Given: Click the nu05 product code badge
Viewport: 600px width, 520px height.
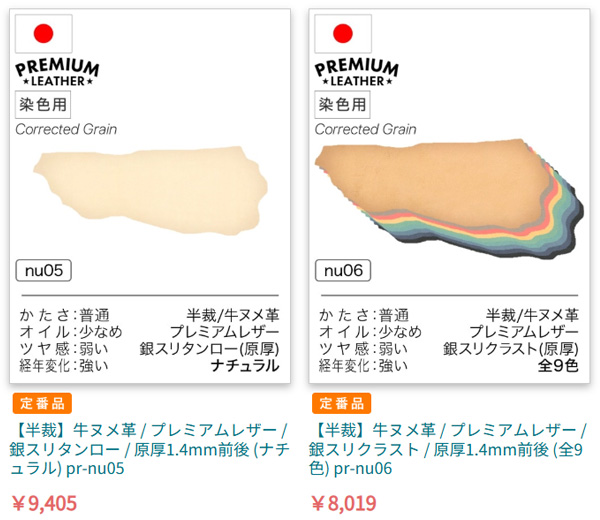Looking at the screenshot, I should coord(44,271).
